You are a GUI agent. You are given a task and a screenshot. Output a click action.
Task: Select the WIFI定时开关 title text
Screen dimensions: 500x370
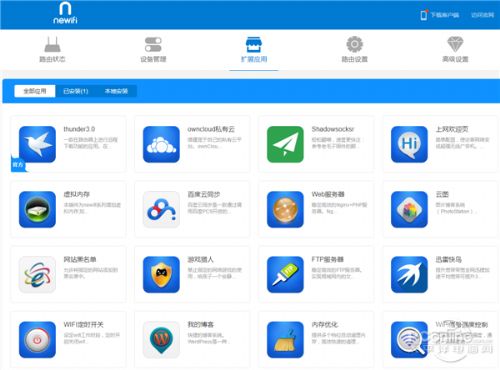pos(83,324)
